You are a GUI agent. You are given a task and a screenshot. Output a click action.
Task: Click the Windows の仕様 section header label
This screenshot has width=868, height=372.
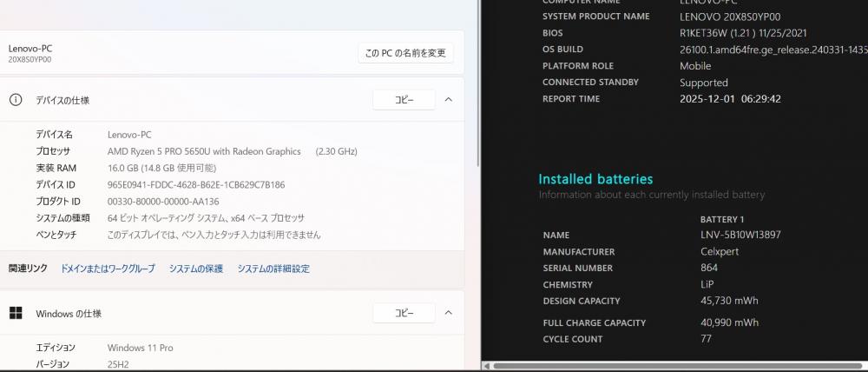point(69,313)
